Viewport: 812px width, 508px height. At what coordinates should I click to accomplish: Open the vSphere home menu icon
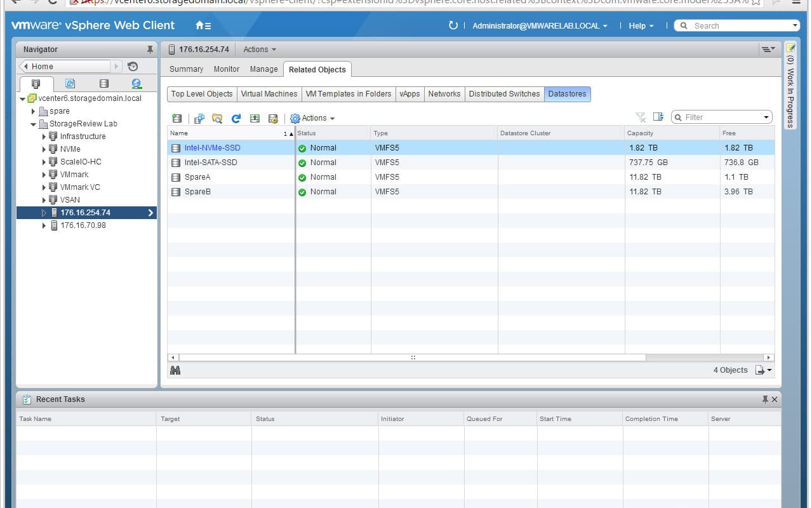[203, 26]
